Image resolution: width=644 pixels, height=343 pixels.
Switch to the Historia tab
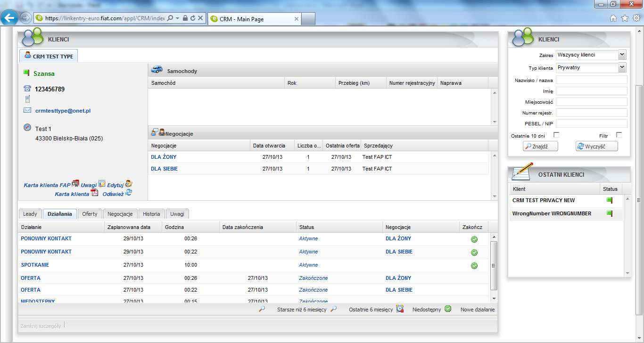click(x=152, y=214)
